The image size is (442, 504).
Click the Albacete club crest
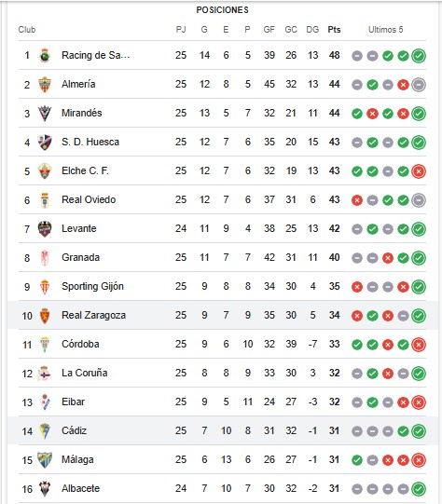tap(45, 488)
